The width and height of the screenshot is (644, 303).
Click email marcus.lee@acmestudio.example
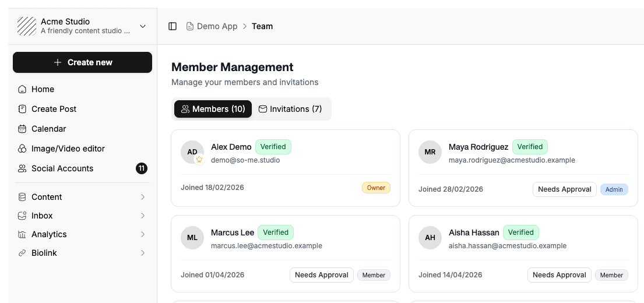coord(266,246)
